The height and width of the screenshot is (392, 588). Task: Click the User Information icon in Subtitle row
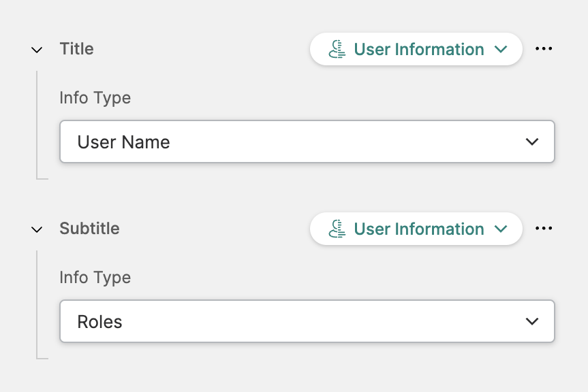(x=337, y=229)
